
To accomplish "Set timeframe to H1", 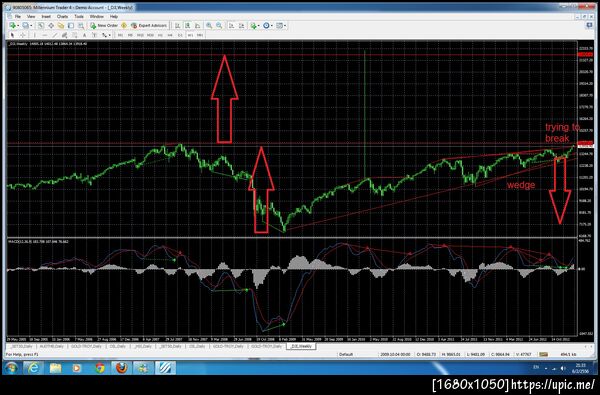I will [x=160, y=35].
